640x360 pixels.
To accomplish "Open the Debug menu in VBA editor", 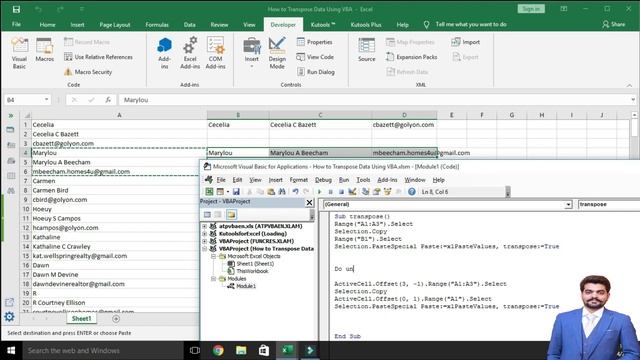I will 323,180.
